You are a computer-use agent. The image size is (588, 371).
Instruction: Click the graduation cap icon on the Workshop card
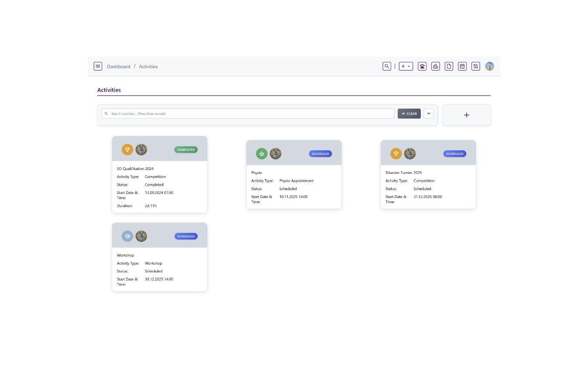coord(127,236)
